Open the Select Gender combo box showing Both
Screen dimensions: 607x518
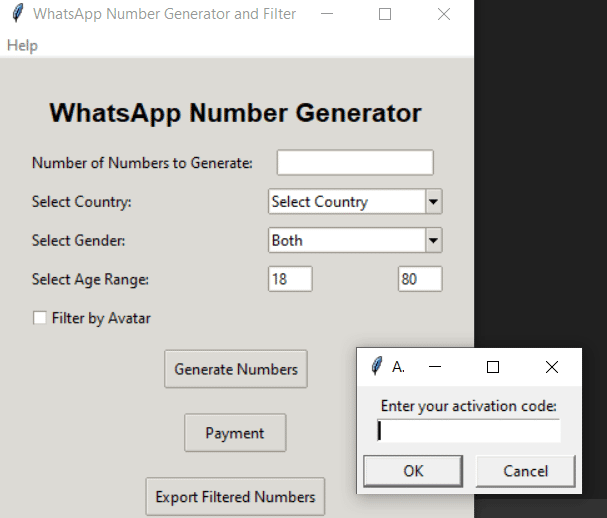pyautogui.click(x=355, y=240)
